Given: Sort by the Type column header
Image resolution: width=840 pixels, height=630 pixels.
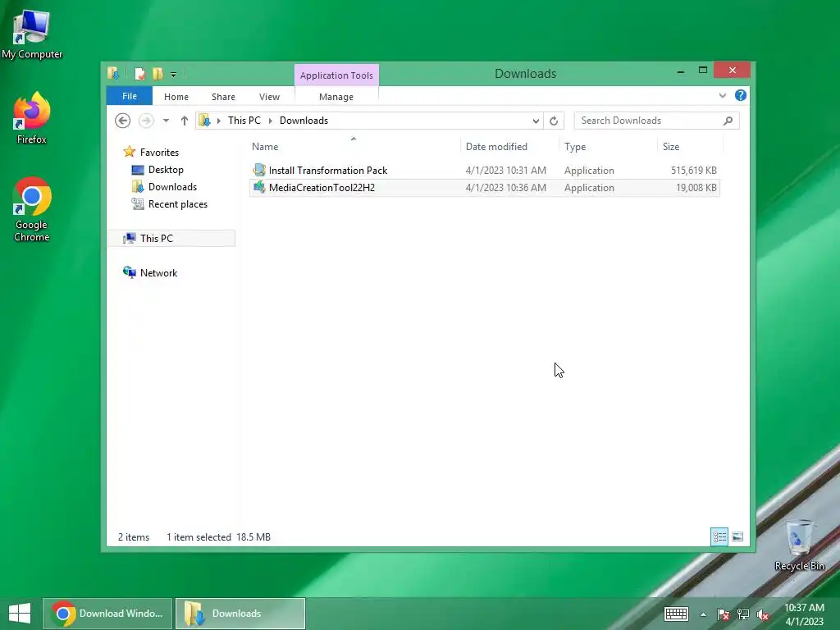Looking at the screenshot, I should [x=575, y=147].
